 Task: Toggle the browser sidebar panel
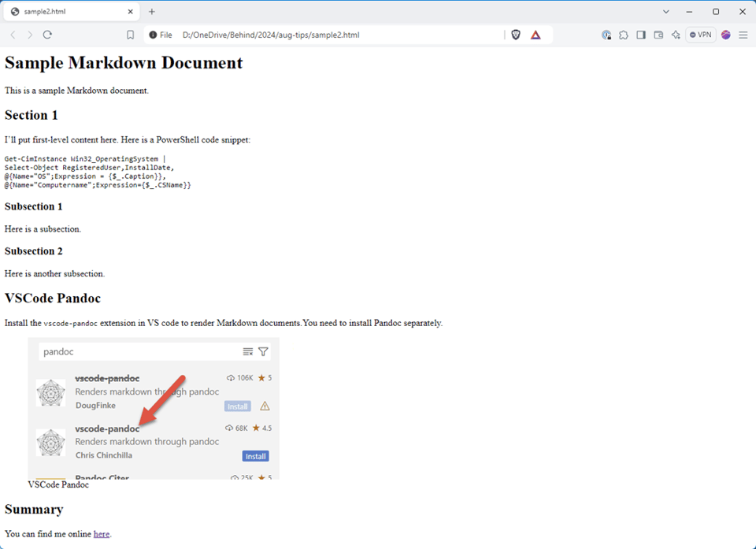coord(641,35)
